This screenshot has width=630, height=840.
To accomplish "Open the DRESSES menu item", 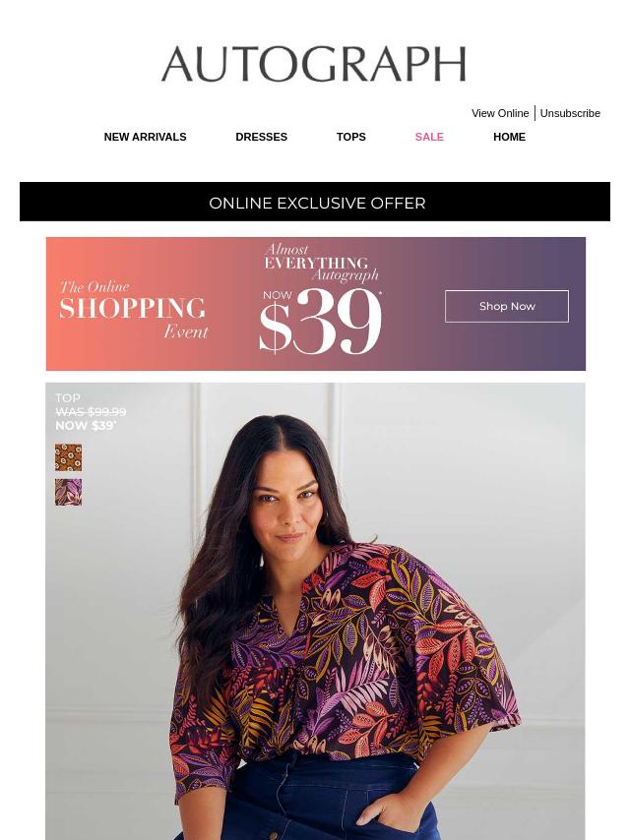I will (262, 137).
